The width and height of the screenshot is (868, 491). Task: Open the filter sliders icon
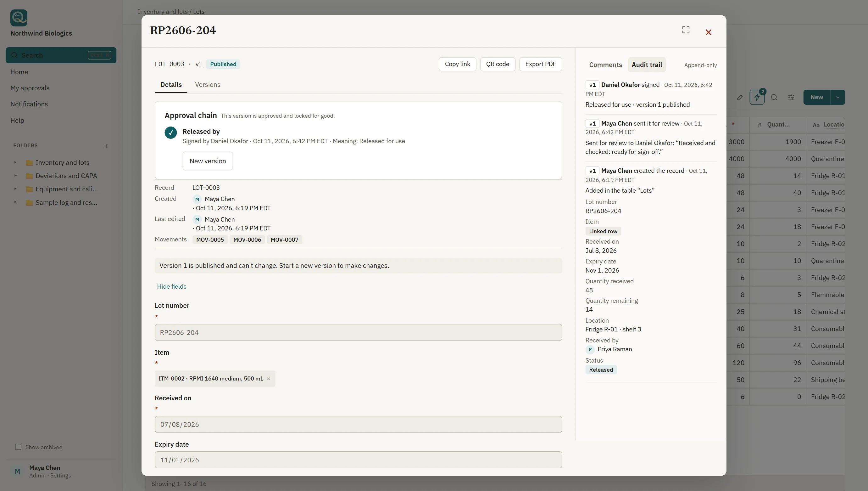pos(791,97)
